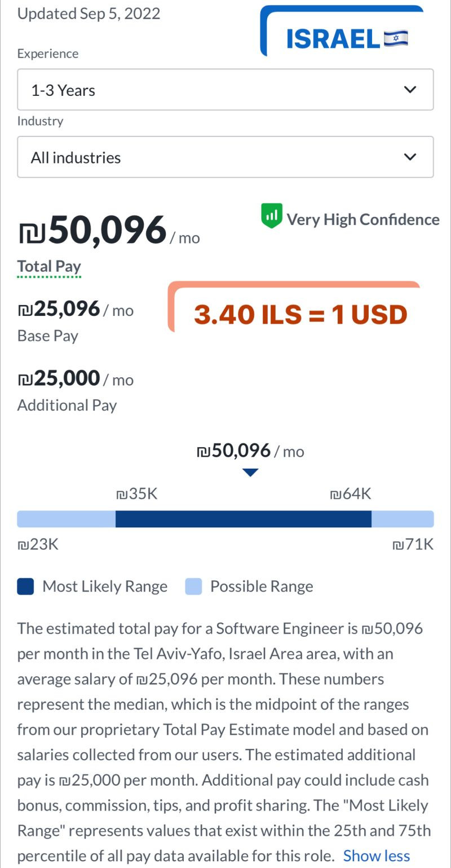Click the Updated Sep 5, 2022 text
451x868 pixels.
pyautogui.click(x=88, y=14)
